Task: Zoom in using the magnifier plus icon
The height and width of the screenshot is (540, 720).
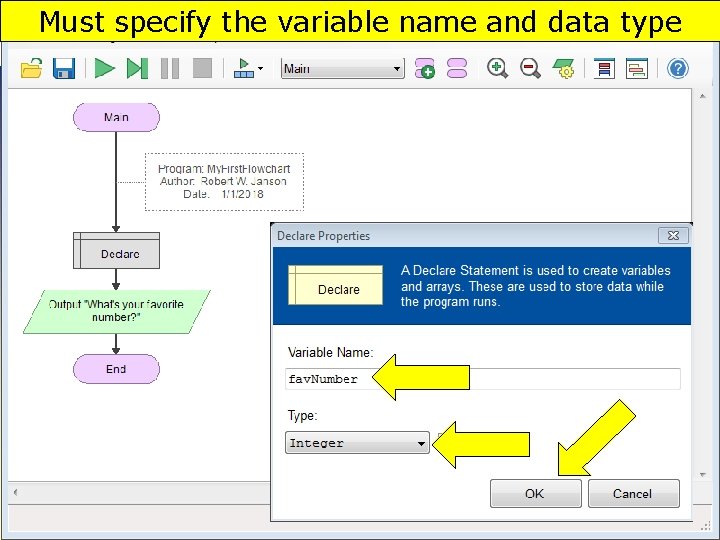Action: point(497,68)
